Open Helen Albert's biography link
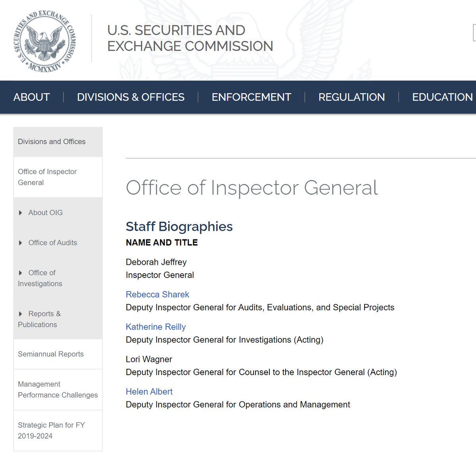Screen dimensions: 476x458 point(149,392)
